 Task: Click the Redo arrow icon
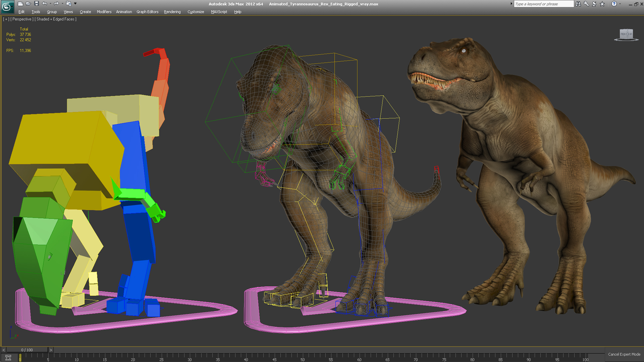56,4
